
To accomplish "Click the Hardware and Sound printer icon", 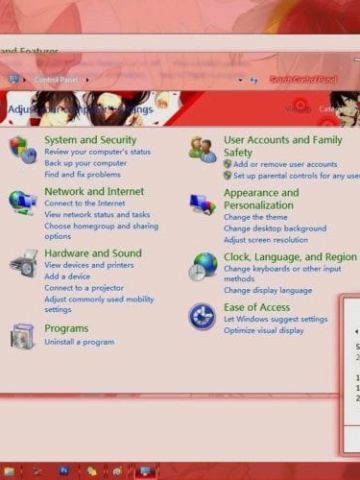I will pyautogui.click(x=23, y=263).
